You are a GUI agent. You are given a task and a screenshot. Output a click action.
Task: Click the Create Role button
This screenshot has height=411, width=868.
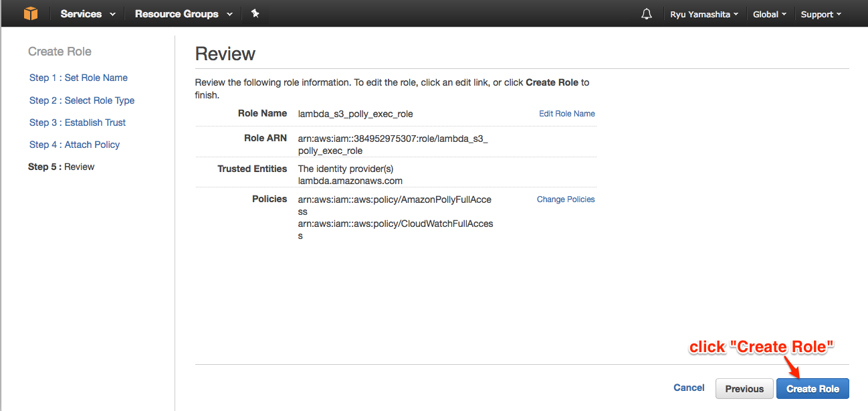click(812, 389)
